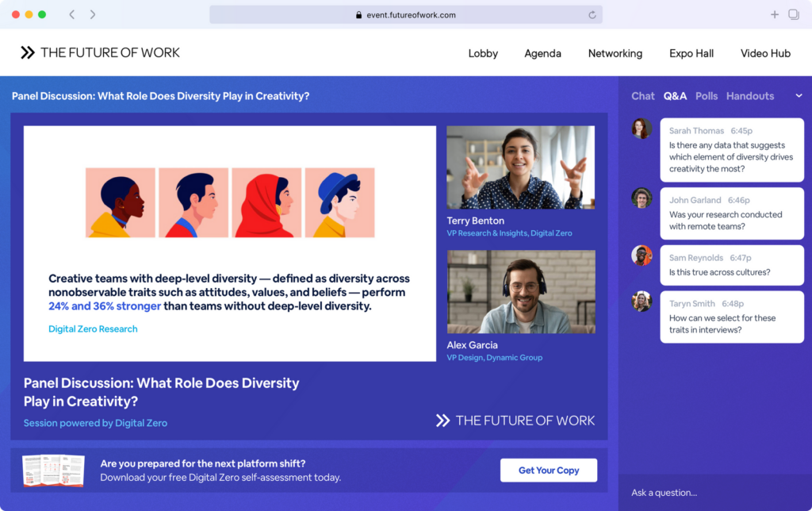Switch to the Chat tab

[x=642, y=95]
